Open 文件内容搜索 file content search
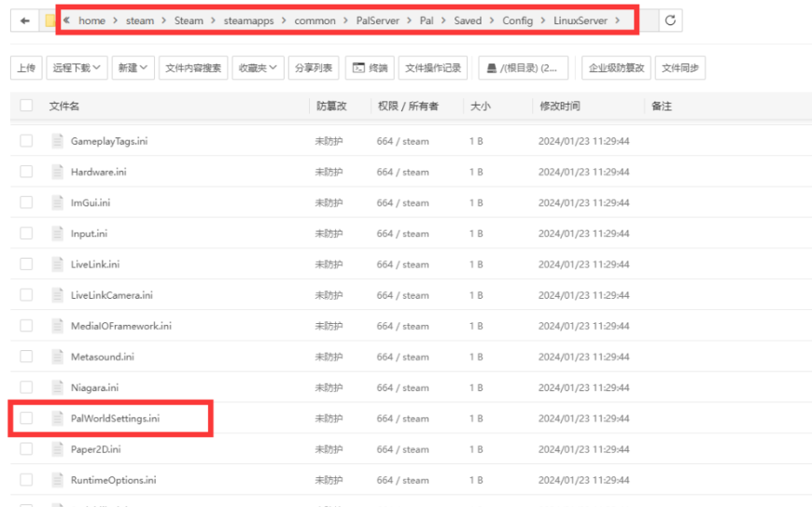 click(x=193, y=68)
